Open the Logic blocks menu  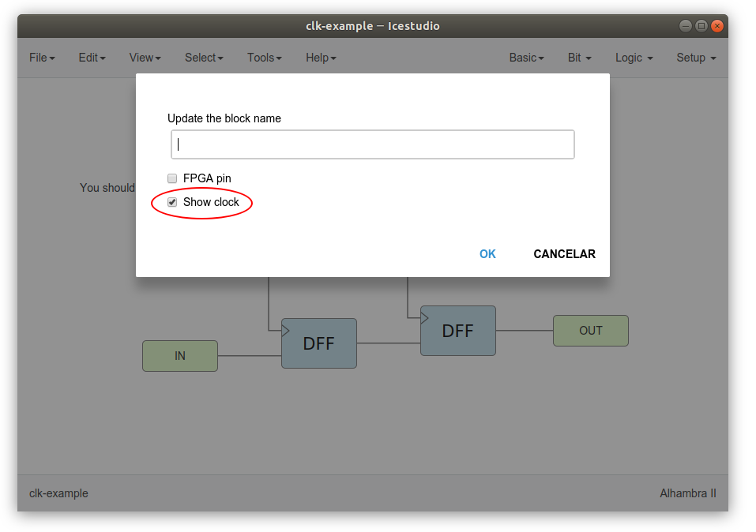tap(633, 57)
